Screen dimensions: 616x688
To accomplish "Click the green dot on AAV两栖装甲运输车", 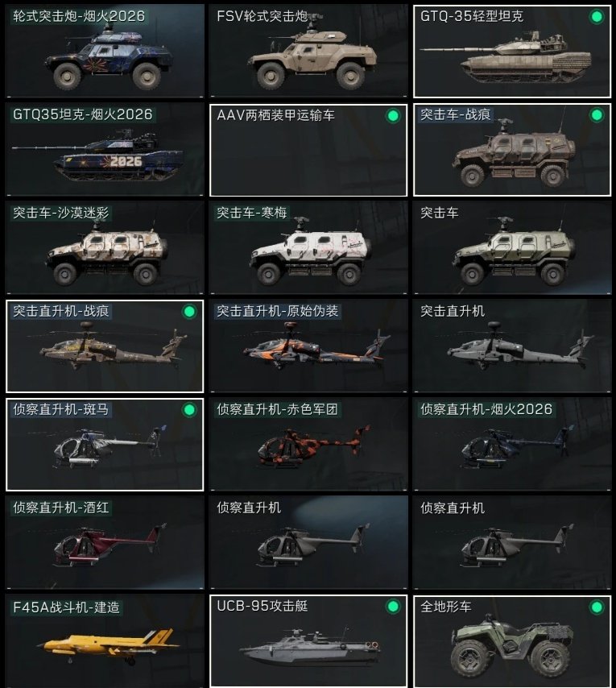I will coord(393,116).
